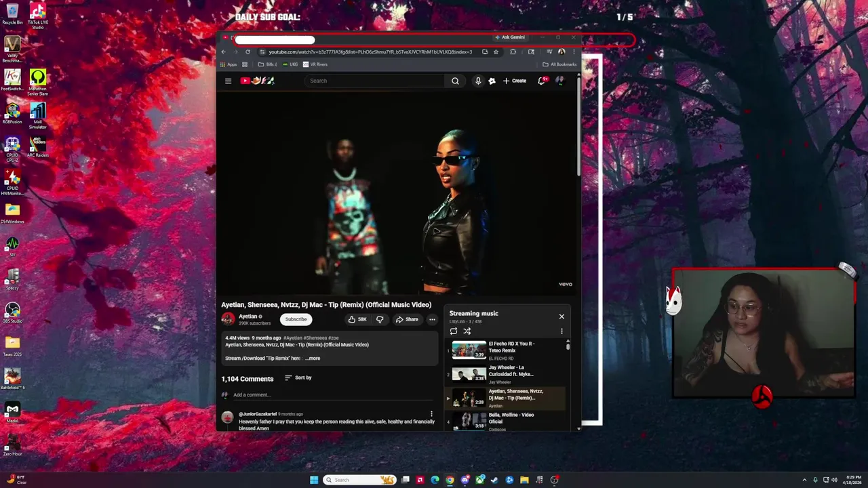Open Ayetian channel avatar

228,319
